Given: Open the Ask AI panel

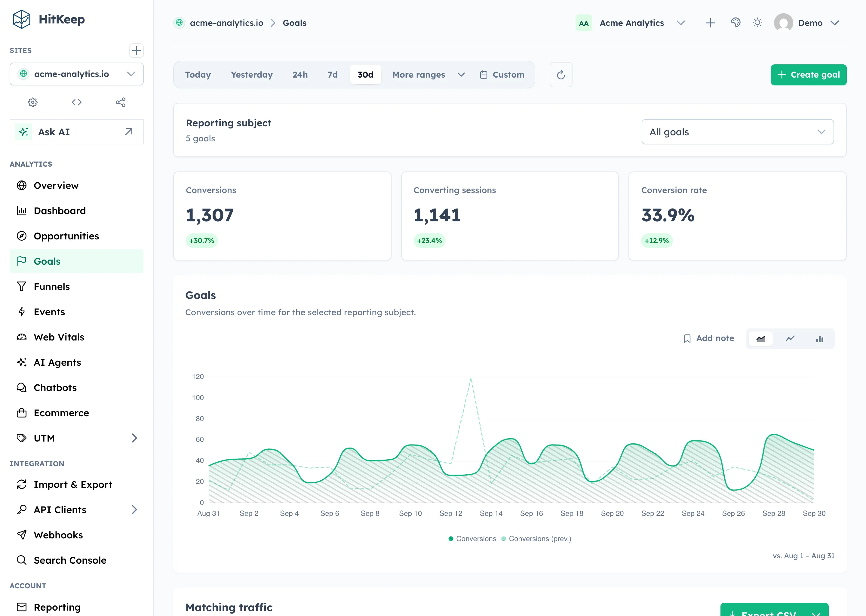Looking at the screenshot, I should coord(77,132).
